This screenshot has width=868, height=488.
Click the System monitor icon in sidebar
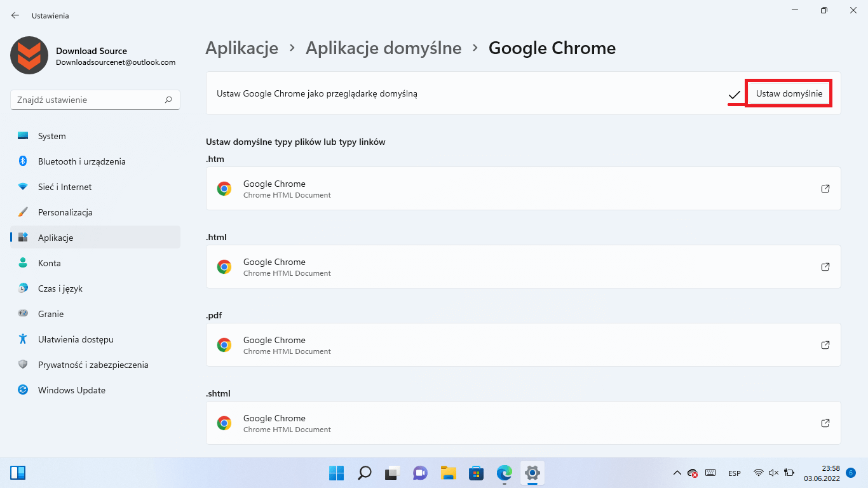[23, 136]
